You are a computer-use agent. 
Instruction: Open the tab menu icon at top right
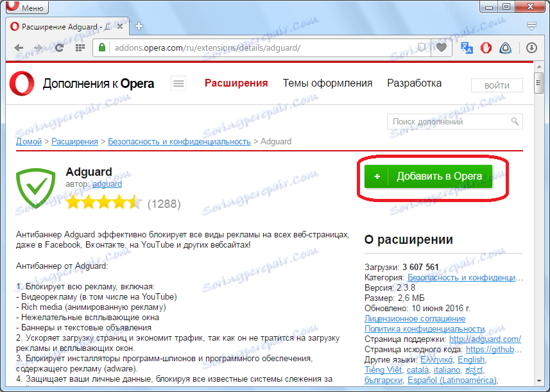(x=531, y=26)
